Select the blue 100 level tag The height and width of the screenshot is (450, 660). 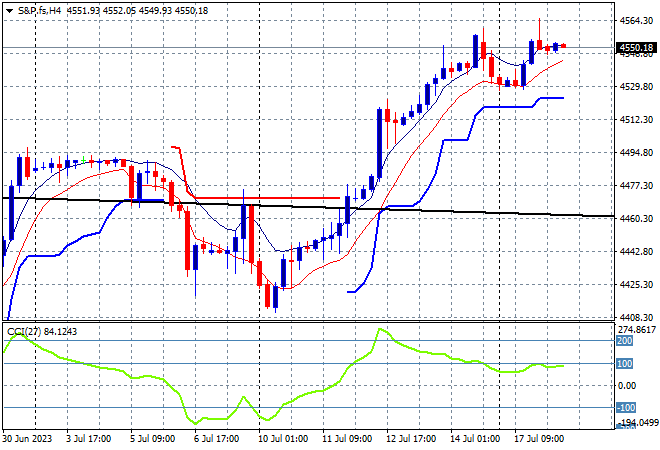pos(624,363)
